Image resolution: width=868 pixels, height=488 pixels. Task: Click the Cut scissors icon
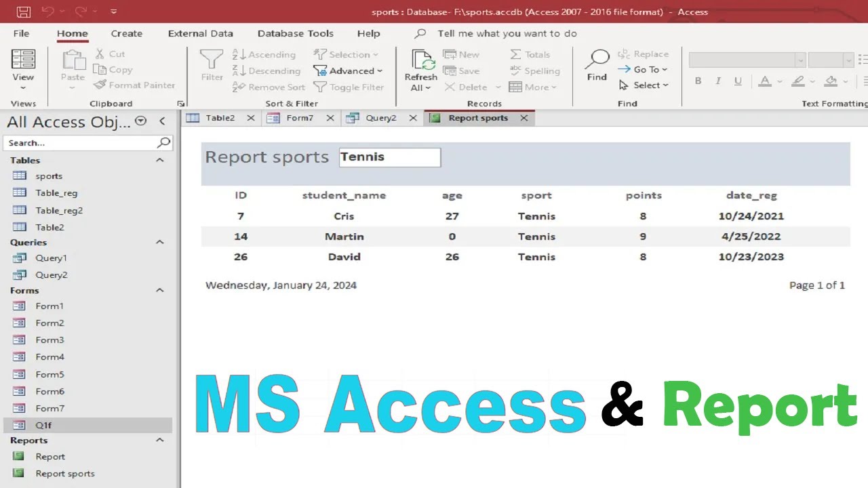[x=100, y=54]
